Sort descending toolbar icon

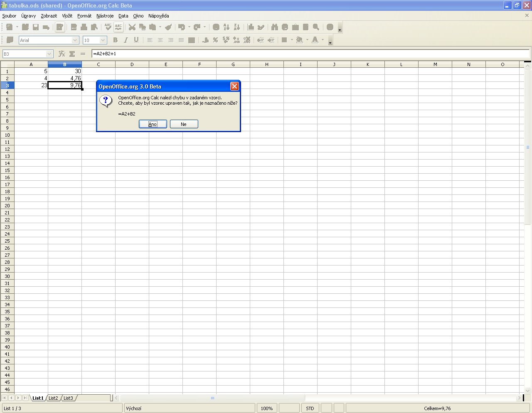[237, 27]
